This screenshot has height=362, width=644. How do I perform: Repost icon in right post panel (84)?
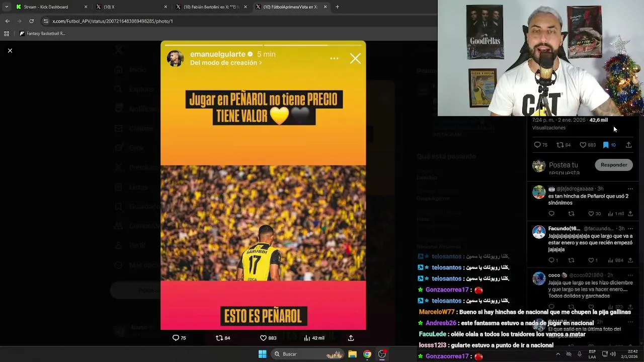pyautogui.click(x=559, y=145)
